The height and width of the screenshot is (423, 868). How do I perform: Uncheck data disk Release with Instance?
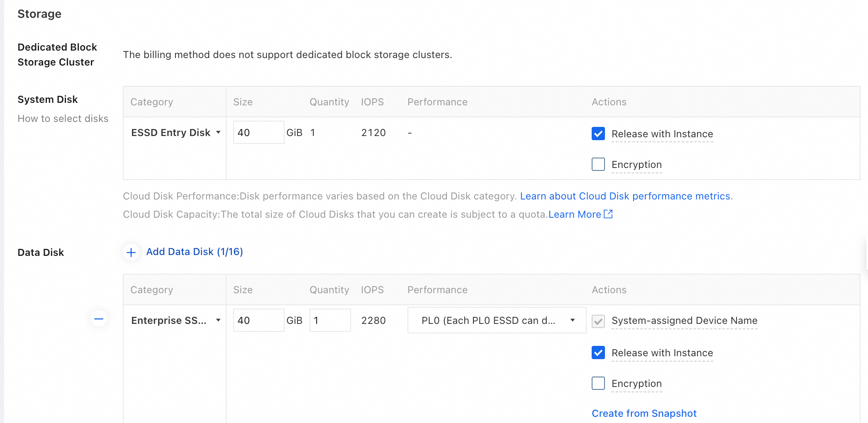tap(598, 352)
